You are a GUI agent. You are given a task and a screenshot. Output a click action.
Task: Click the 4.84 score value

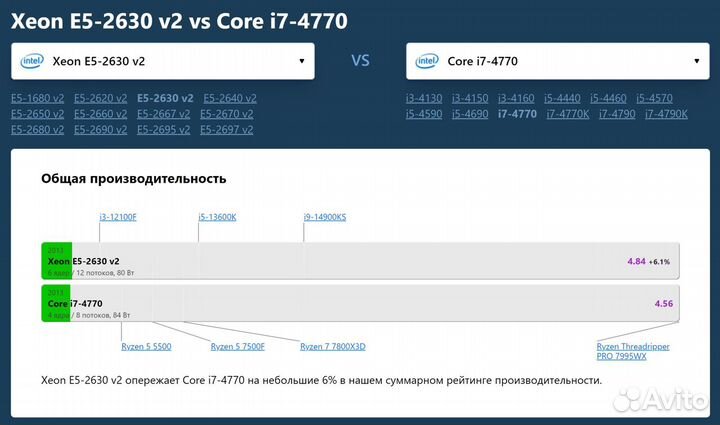pos(636,261)
